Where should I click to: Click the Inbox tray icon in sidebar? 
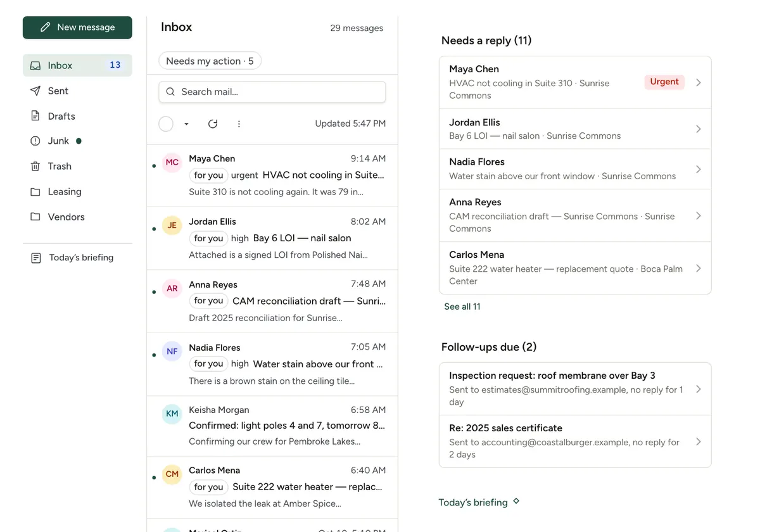[x=35, y=65]
